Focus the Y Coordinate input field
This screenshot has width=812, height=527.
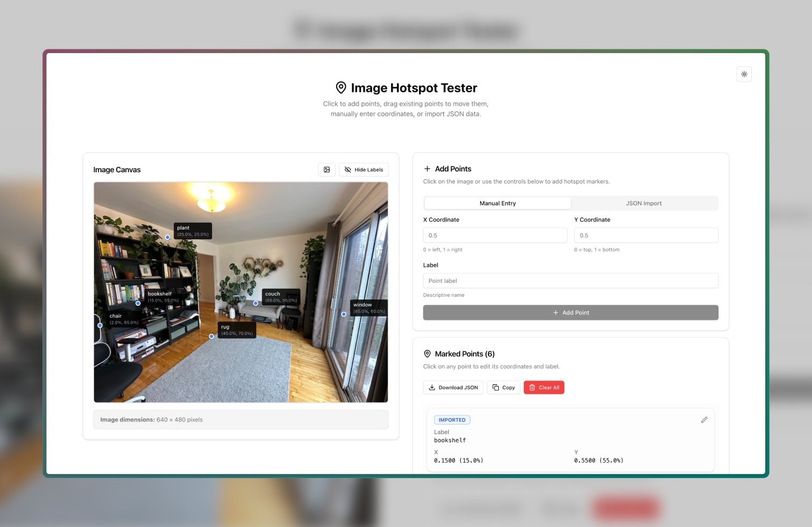point(646,236)
